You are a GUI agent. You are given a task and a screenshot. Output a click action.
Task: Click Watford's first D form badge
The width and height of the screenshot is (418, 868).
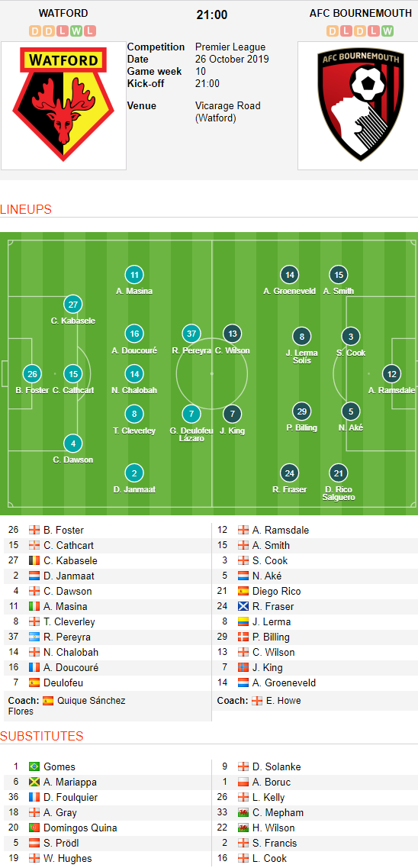(x=35, y=31)
